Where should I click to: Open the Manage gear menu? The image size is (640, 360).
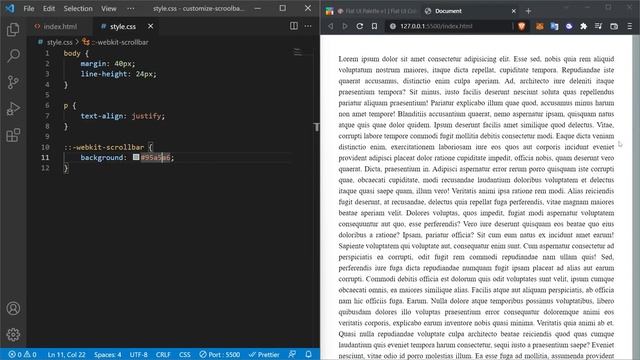(13, 335)
